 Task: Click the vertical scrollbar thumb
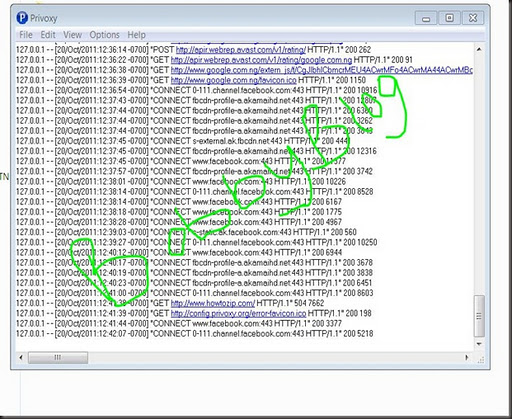479,316
